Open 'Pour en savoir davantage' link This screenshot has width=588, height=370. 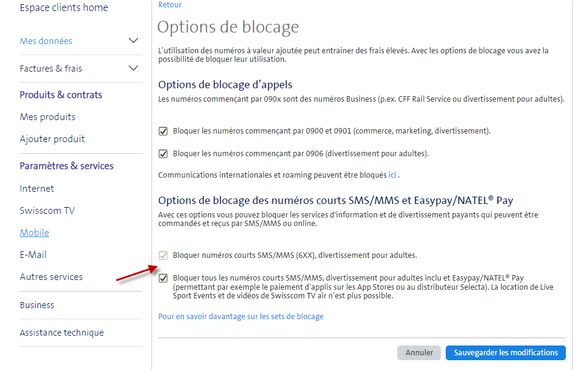(240, 317)
